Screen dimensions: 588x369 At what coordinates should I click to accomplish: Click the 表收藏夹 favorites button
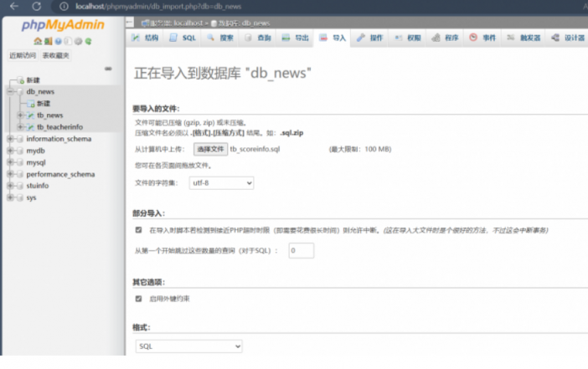(55, 55)
